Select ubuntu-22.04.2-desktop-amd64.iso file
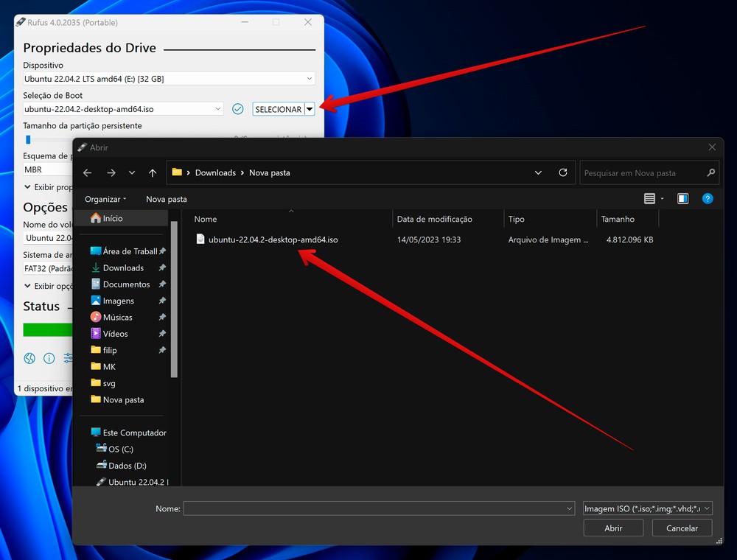Viewport: 737px width, 560px height. point(273,239)
